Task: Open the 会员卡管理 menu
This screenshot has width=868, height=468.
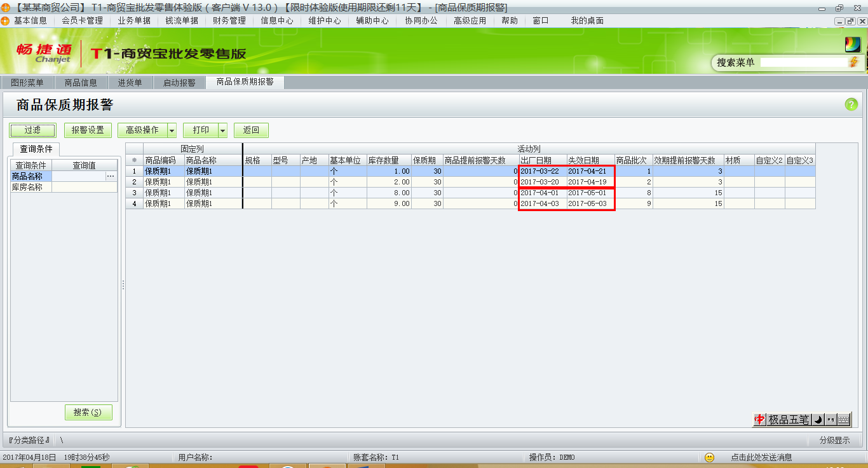Action: [x=83, y=20]
